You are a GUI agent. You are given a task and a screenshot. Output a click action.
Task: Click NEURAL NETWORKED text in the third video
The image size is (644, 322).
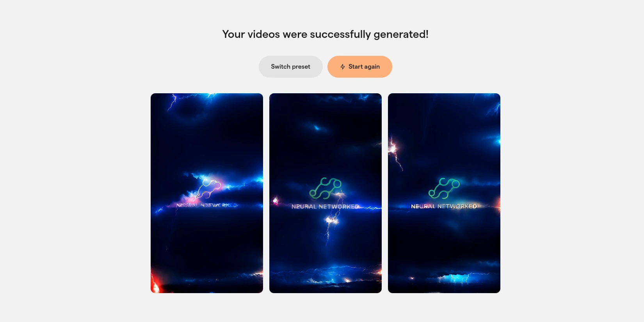coord(444,206)
